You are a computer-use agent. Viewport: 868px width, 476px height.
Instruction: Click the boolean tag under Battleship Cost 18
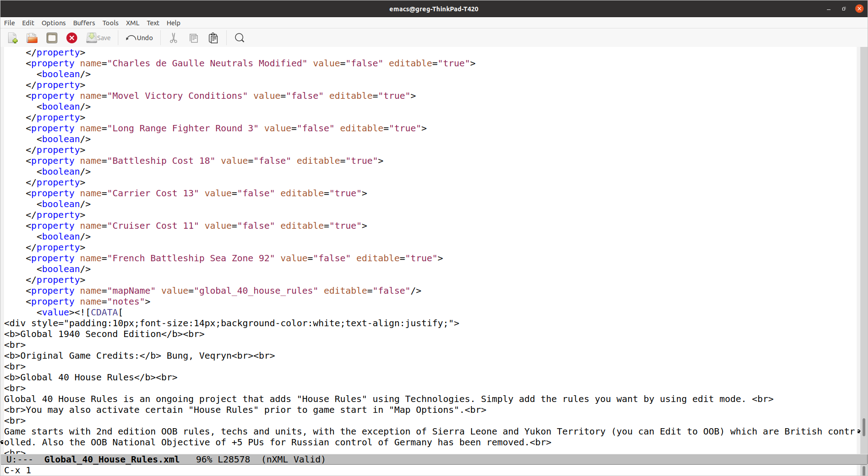64,171
